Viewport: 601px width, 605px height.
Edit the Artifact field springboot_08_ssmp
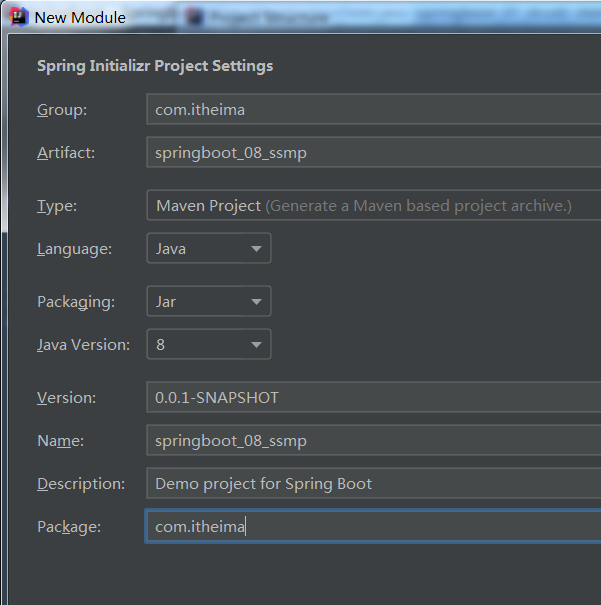pos(373,152)
